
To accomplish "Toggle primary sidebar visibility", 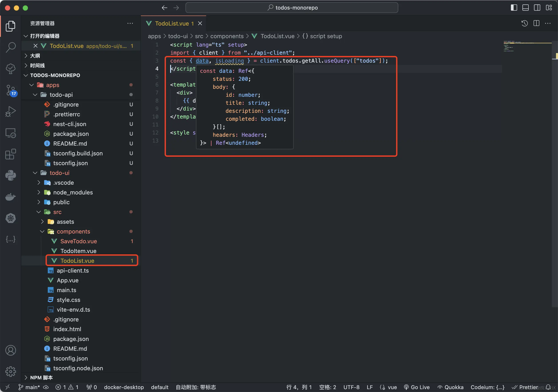I will (514, 8).
